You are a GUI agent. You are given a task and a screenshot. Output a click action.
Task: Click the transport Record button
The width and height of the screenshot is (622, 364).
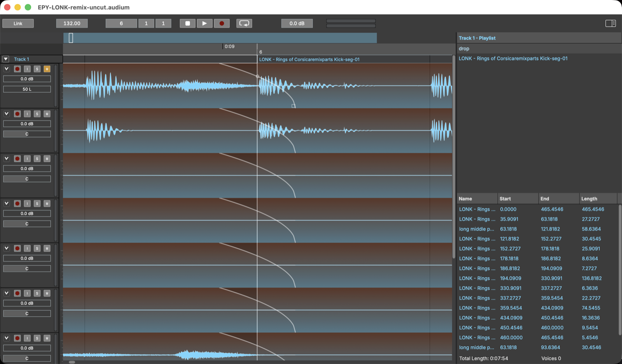pos(222,23)
